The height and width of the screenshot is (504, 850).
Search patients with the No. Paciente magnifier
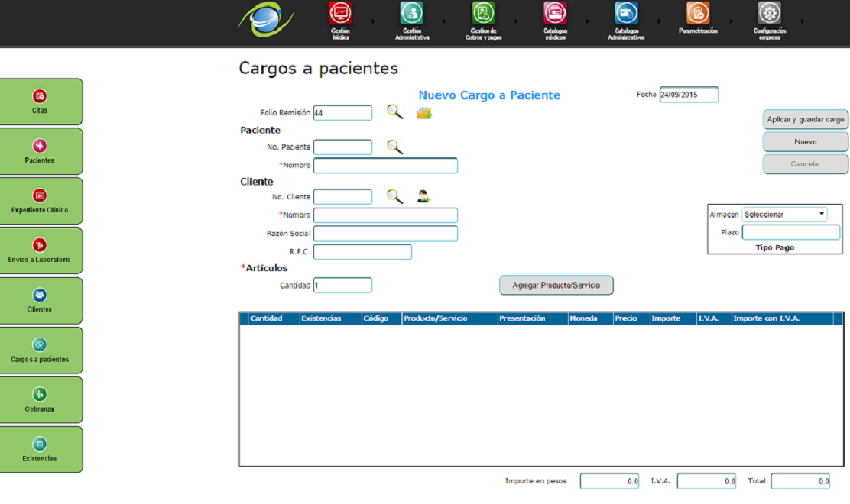pyautogui.click(x=394, y=147)
